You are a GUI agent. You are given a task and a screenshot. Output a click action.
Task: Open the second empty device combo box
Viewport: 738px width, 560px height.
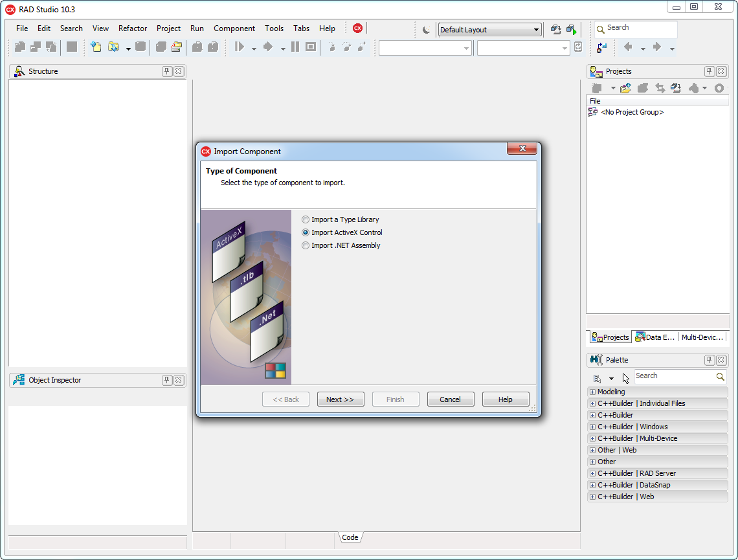(x=523, y=48)
